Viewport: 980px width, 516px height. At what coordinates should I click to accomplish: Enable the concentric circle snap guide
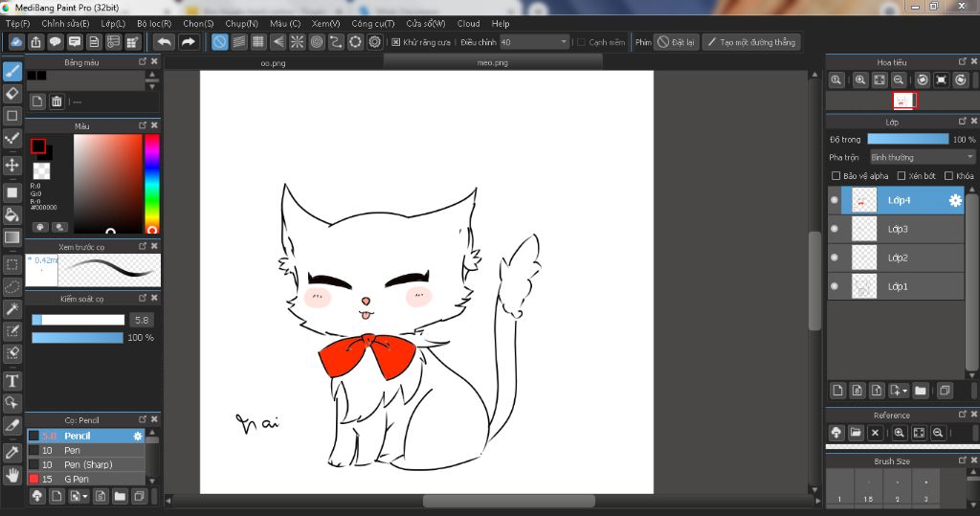[x=317, y=42]
